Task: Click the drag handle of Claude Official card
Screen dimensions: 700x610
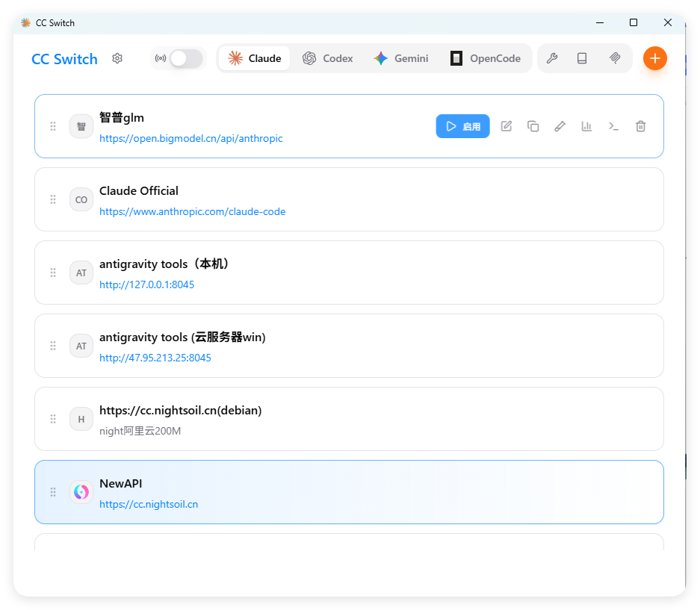Action: pyautogui.click(x=53, y=199)
